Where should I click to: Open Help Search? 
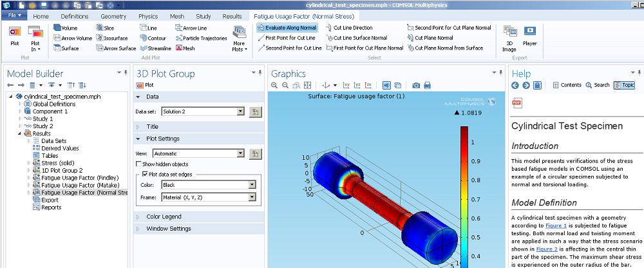(x=598, y=85)
